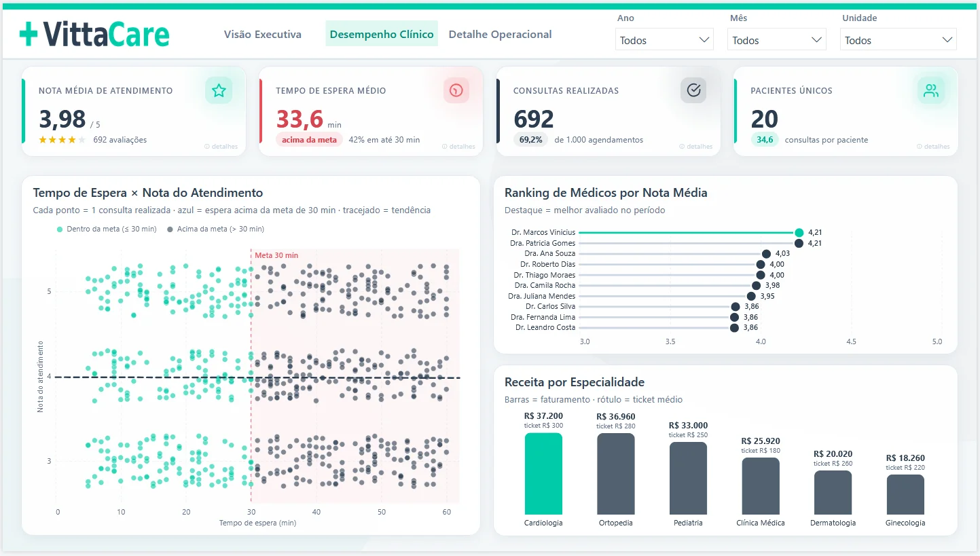The image size is (980, 556).
Task: Select the Pediatria revenue bar
Action: coord(688,479)
